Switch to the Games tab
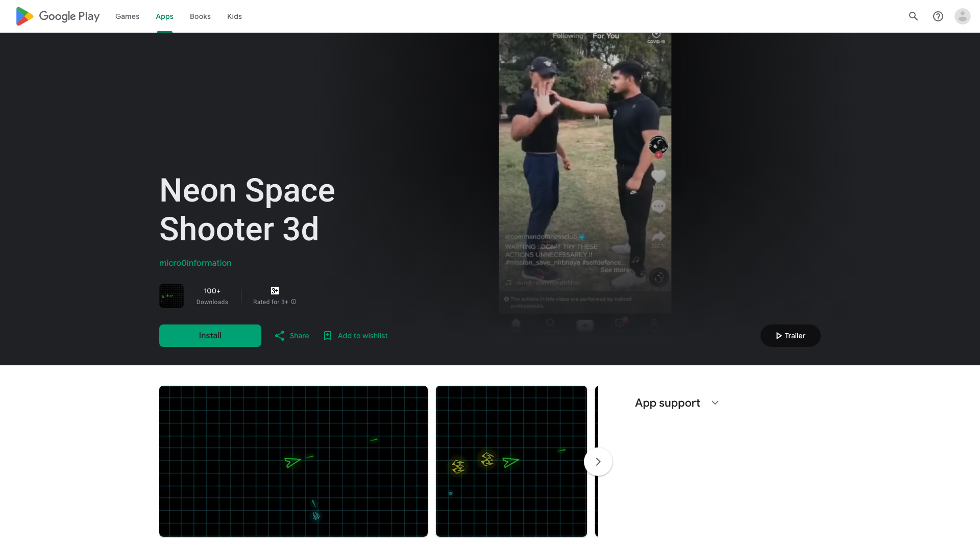 [x=127, y=16]
